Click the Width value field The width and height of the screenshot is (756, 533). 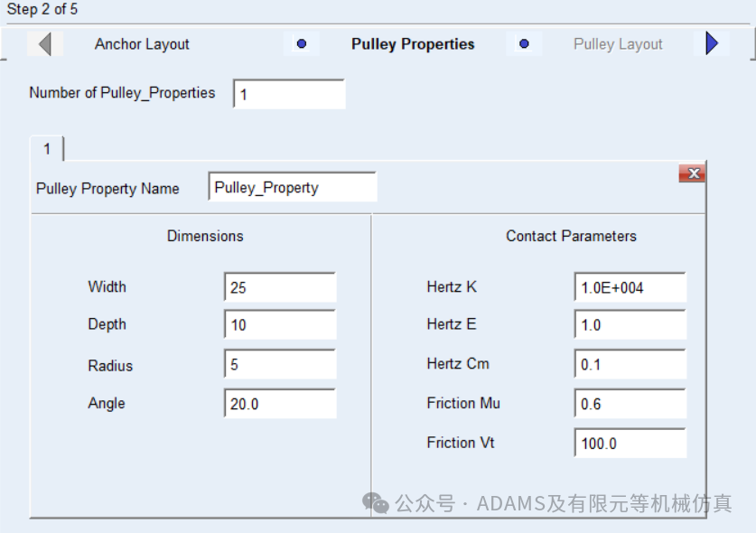tap(280, 287)
